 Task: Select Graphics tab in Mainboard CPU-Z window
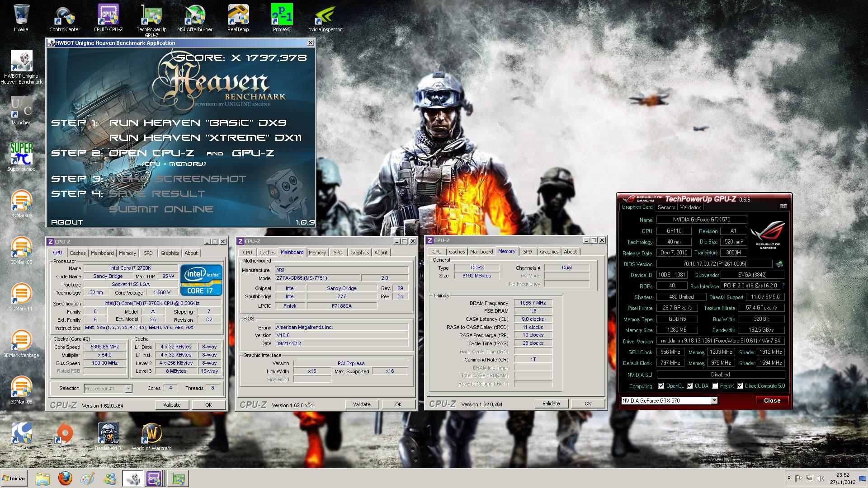[x=360, y=253]
